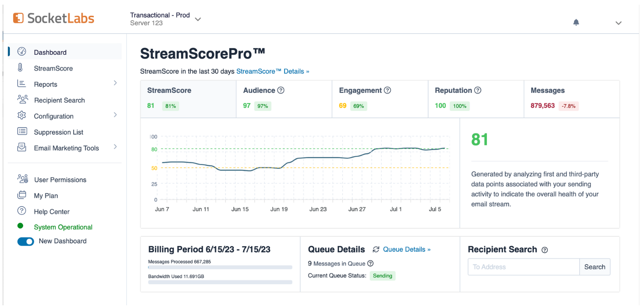Open the Transactional - Prod server dropdown
This screenshot has width=644, height=307.
pos(166,19)
